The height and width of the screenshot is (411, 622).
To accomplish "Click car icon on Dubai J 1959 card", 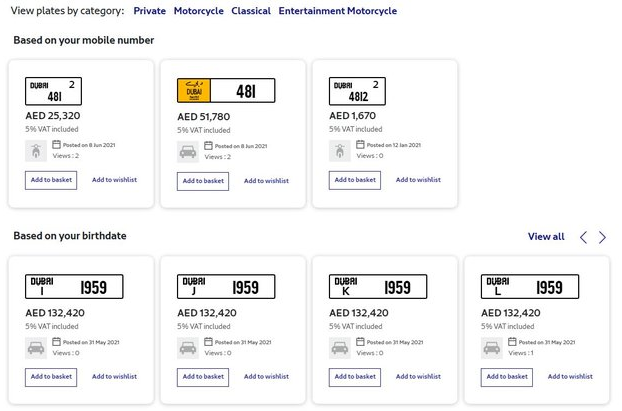I will click(x=187, y=348).
